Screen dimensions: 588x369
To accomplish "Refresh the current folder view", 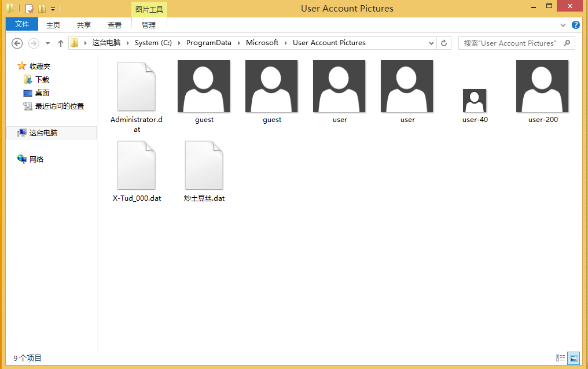I will 444,43.
